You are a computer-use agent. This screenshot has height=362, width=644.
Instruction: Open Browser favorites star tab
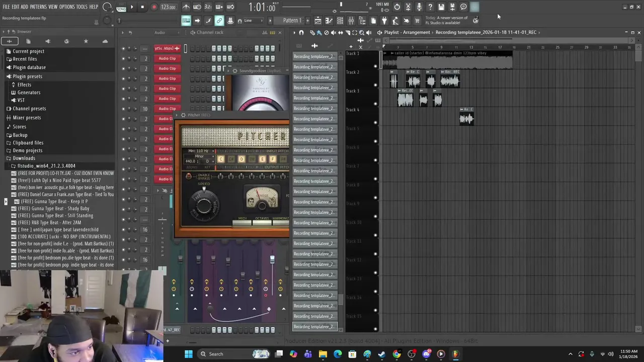coord(86,41)
